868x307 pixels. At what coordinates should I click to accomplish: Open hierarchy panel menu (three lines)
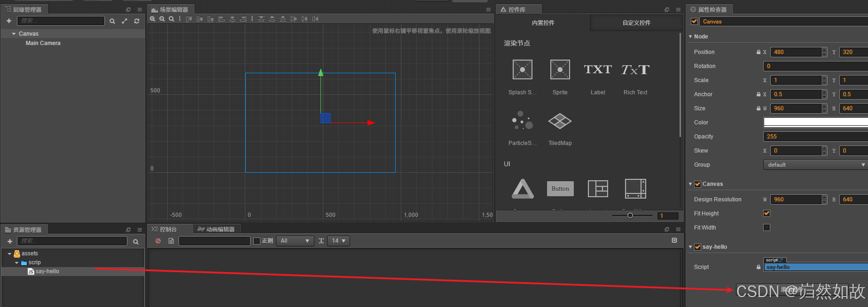pyautogui.click(x=140, y=9)
